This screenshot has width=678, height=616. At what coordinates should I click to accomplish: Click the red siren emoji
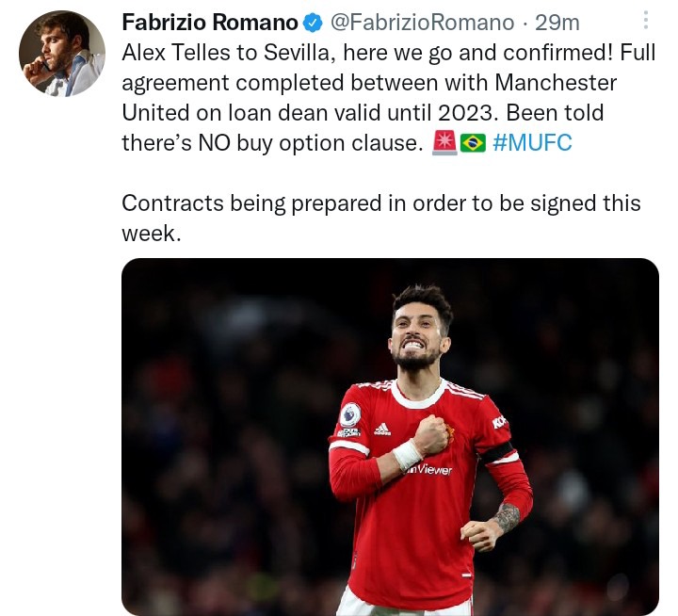point(444,142)
